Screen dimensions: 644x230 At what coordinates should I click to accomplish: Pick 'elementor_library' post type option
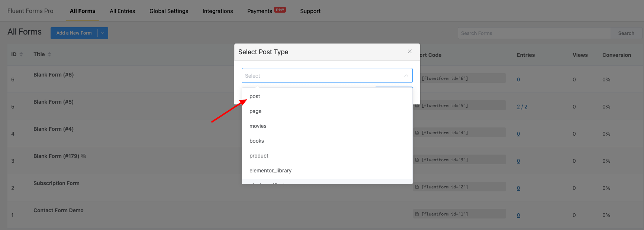tap(270, 171)
